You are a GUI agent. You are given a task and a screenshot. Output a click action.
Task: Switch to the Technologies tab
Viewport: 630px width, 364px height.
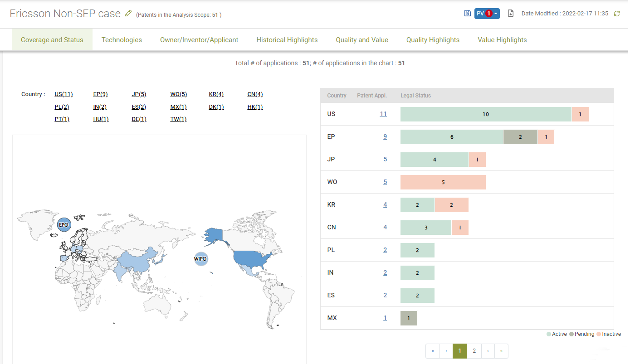[122, 40]
